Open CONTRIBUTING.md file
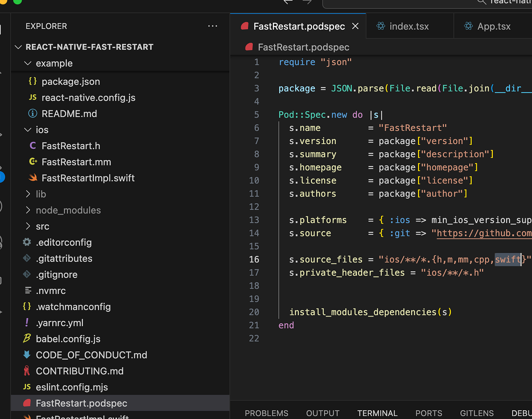Viewport: 532px width, 419px height. pyautogui.click(x=120, y=371)
